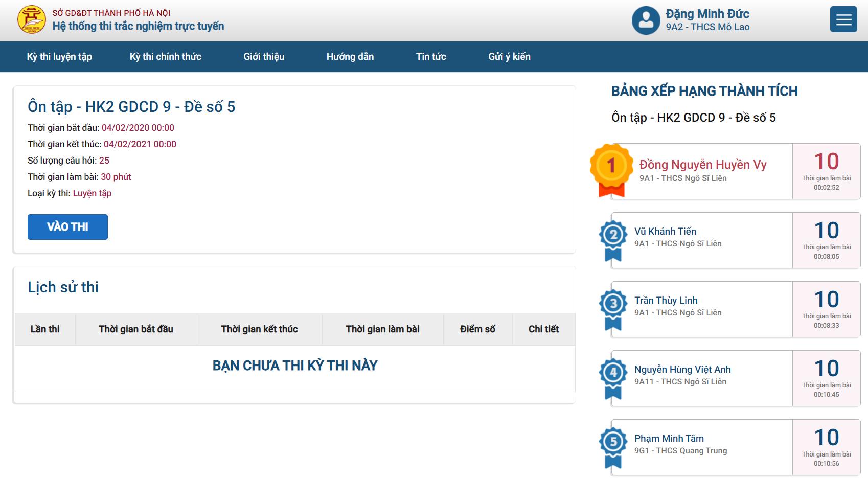Click the Hanoi education department logo

pos(32,20)
